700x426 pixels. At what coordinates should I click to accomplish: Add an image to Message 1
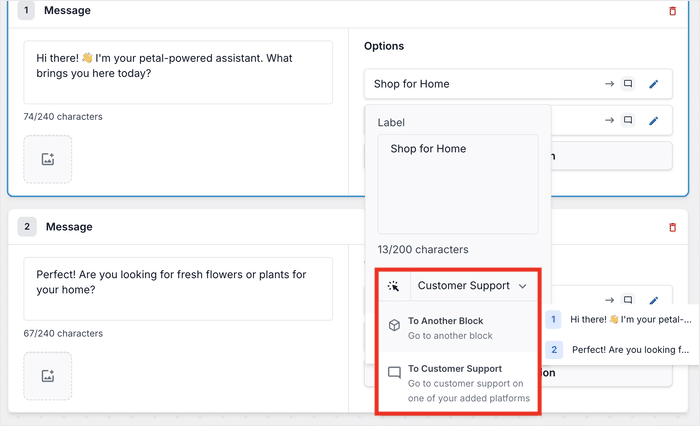point(47,159)
